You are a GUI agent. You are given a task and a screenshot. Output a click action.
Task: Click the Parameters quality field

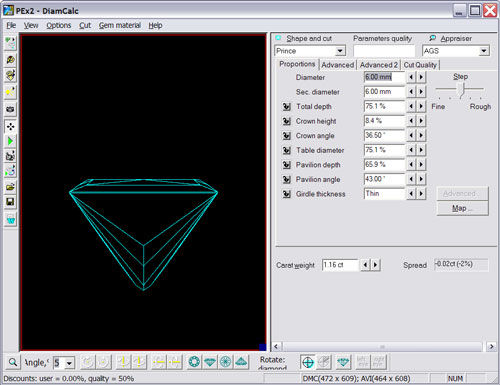(x=384, y=51)
